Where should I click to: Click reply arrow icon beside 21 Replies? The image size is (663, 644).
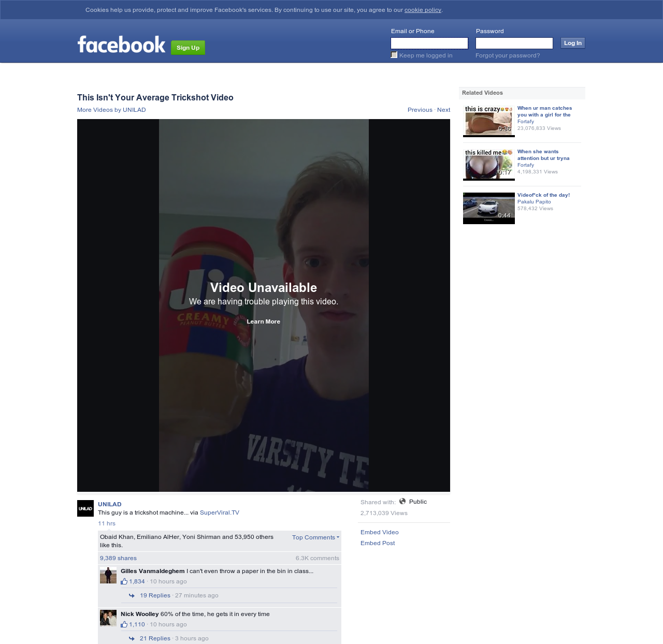132,638
